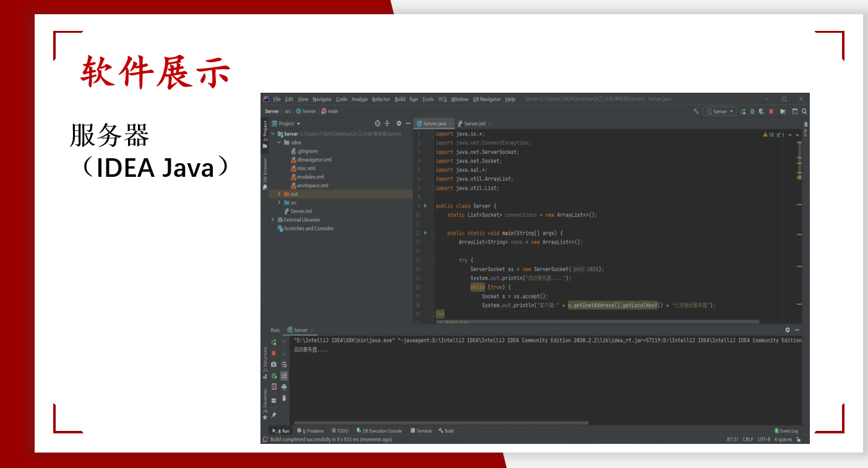Stop Server in the Run panel
The height and width of the screenshot is (468, 868).
[273, 353]
